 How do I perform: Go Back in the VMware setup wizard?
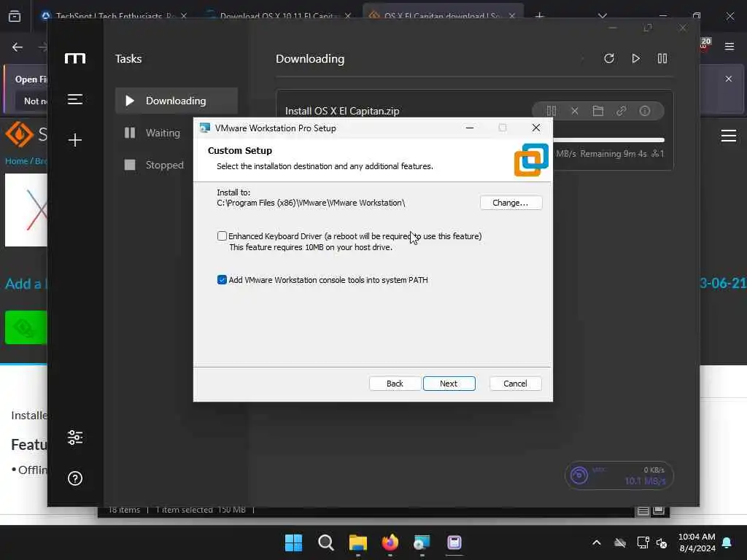[395, 384]
